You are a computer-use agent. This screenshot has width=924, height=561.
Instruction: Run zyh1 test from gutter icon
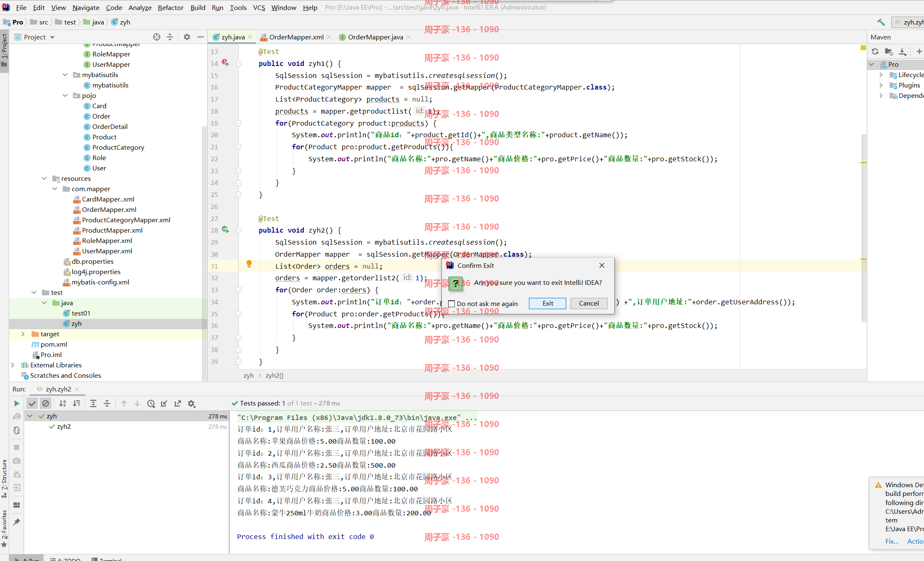point(225,63)
